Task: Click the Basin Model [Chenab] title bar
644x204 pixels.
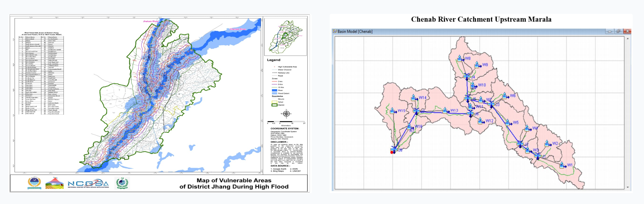Action: click(450, 31)
